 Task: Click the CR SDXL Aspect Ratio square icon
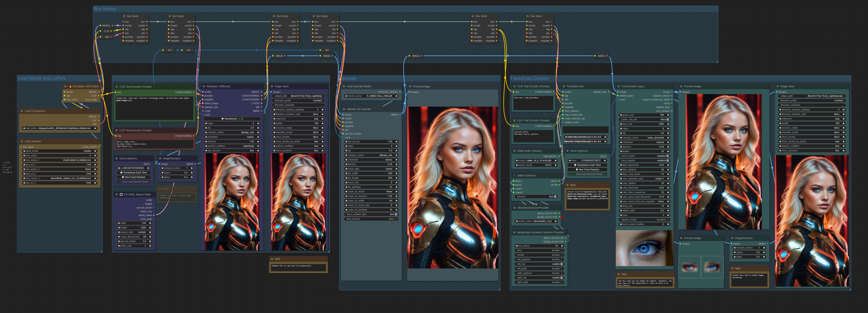121,195
